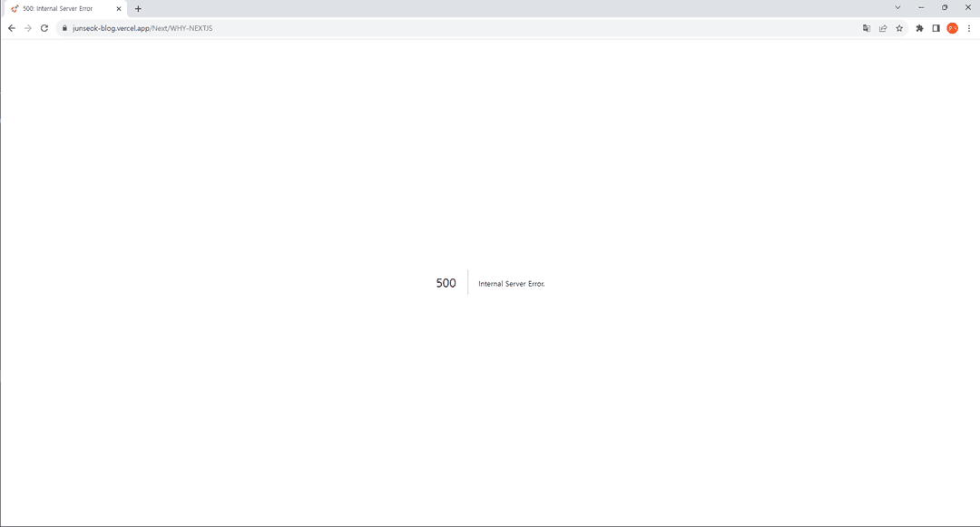View site info via the padlock icon
Image resolution: width=980 pixels, height=527 pixels.
click(64, 28)
